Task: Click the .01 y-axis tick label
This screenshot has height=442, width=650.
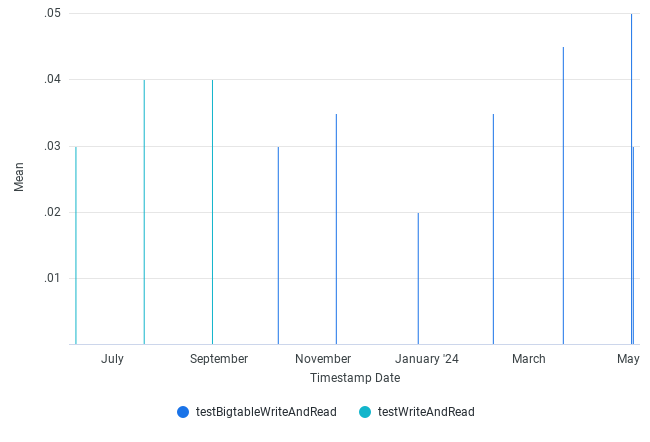Action: (53, 278)
